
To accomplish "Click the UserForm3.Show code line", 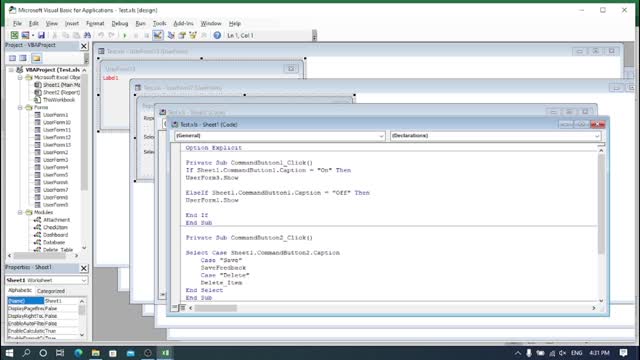I will [212, 178].
